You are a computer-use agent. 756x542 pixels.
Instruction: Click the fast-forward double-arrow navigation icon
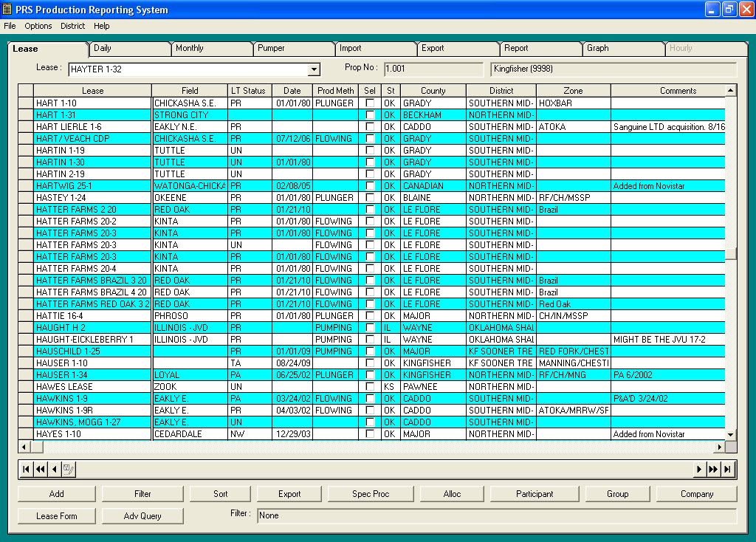tap(714, 468)
